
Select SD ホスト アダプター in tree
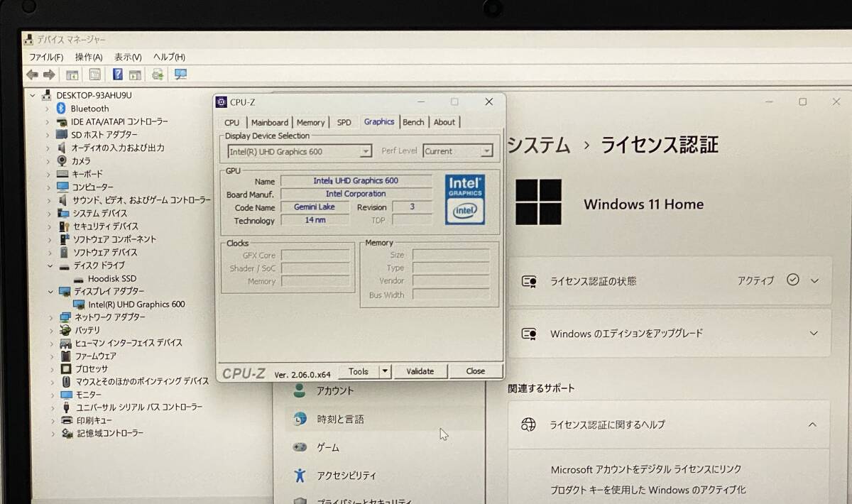[x=104, y=135]
